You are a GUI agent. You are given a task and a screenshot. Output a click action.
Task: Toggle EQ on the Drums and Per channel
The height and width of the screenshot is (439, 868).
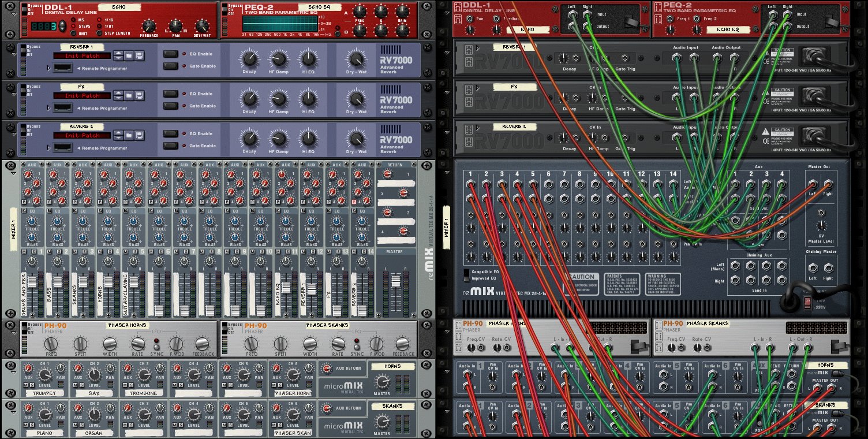pyautogui.click(x=24, y=211)
